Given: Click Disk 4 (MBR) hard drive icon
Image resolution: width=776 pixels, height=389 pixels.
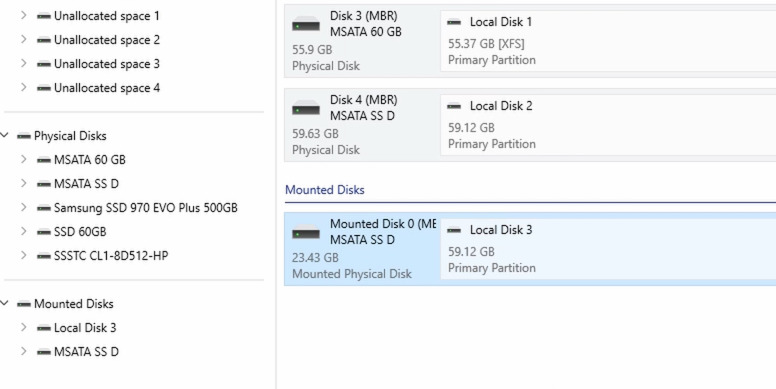Looking at the screenshot, I should tap(306, 107).
